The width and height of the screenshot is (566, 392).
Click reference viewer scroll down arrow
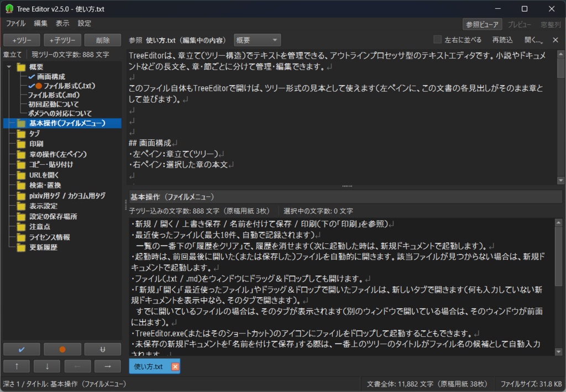(x=560, y=180)
